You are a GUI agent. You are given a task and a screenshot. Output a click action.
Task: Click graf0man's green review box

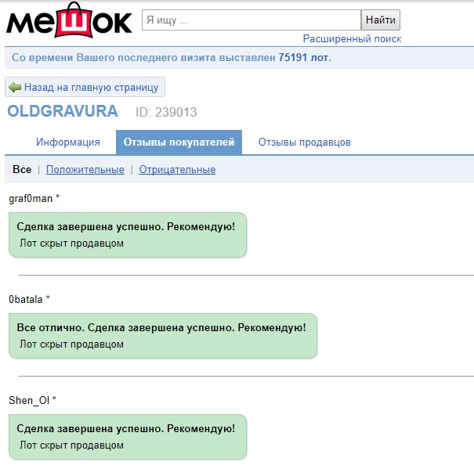point(128,235)
